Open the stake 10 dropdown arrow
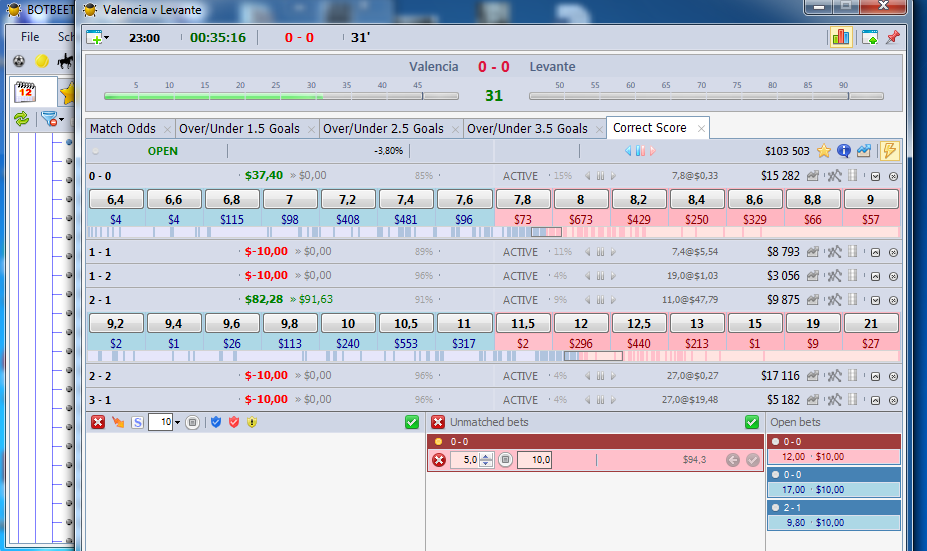This screenshot has width=927, height=551. pos(177,422)
